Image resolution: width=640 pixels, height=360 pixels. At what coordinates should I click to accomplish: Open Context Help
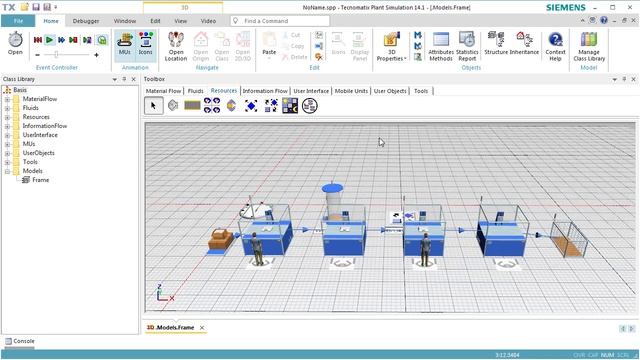point(555,46)
